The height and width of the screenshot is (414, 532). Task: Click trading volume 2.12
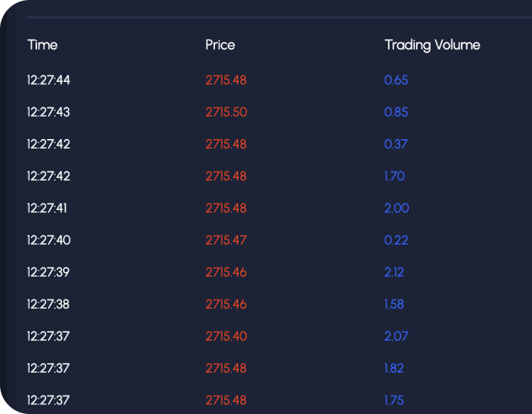coord(394,272)
